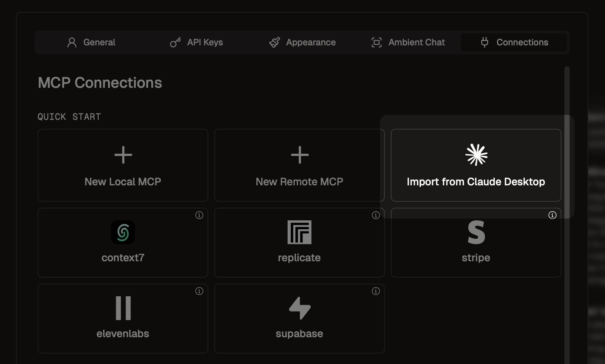605x364 pixels.
Task: Click the supabase lightning logo
Action: [x=300, y=308]
